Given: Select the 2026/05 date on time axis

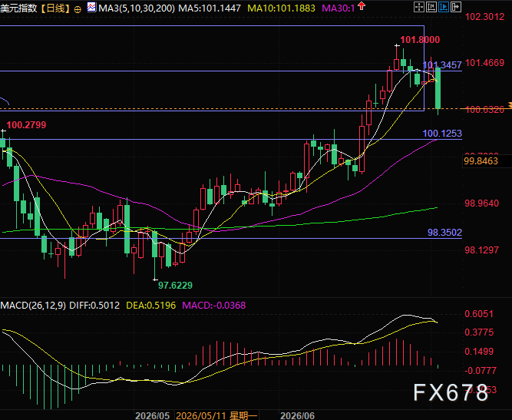Looking at the screenshot, I should [152, 415].
